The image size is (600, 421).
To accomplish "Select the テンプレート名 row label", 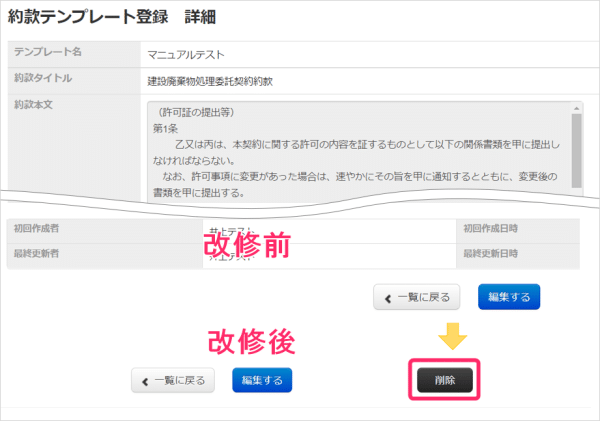I will [45, 53].
